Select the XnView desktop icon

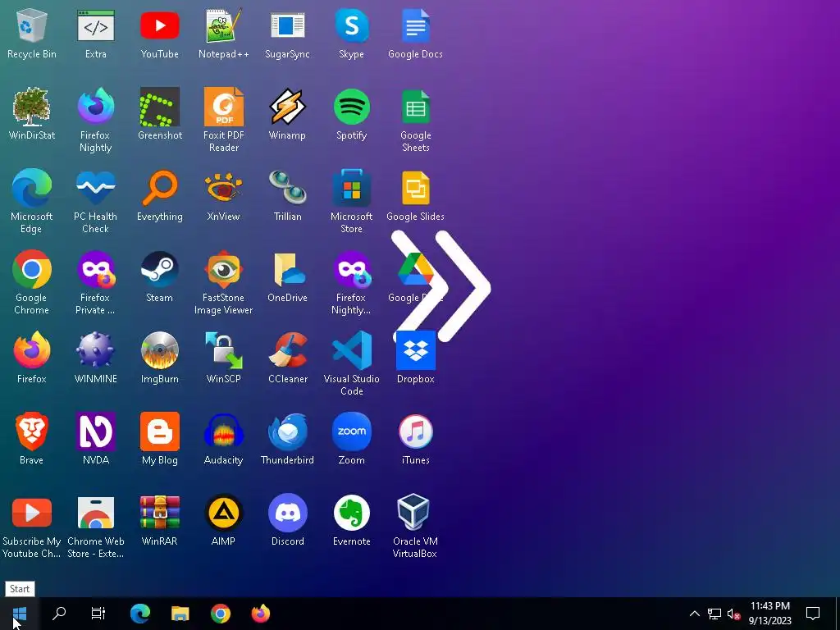pos(223,188)
